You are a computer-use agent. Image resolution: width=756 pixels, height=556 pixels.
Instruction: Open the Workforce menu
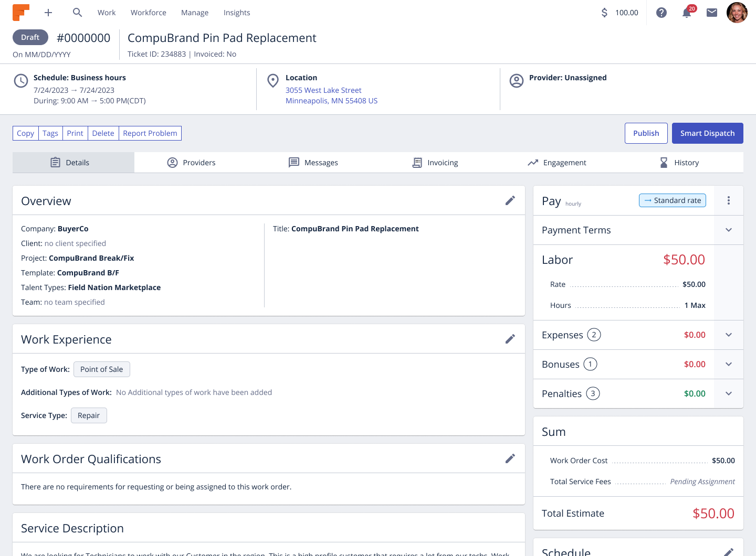coord(149,13)
